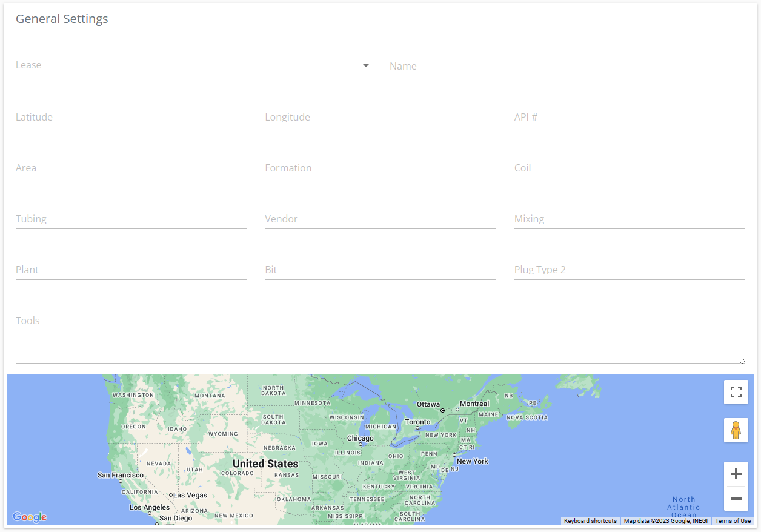This screenshot has width=761, height=532.
Task: Grab the Tools textarea resize handle
Action: click(x=742, y=360)
